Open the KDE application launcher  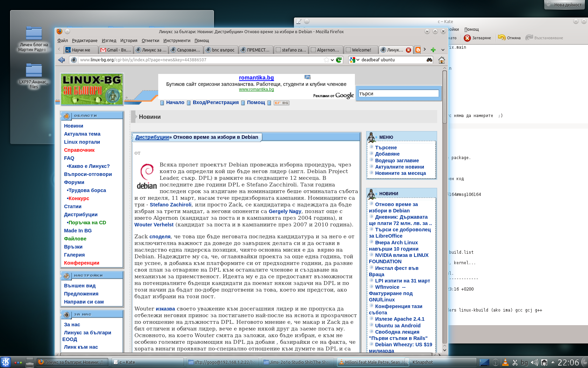6,362
